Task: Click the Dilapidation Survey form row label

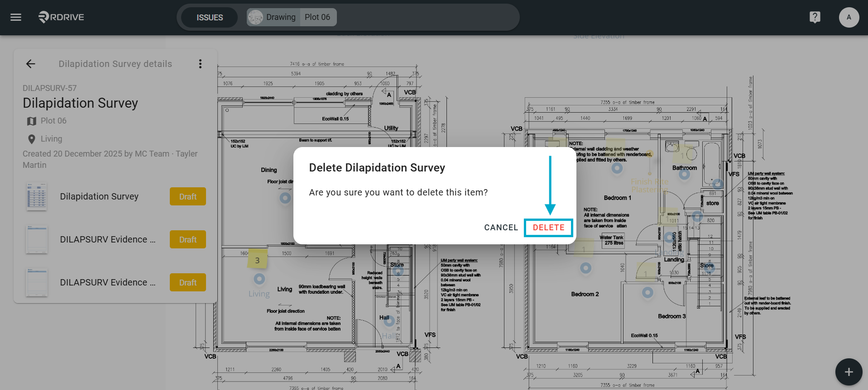Action: (x=99, y=196)
